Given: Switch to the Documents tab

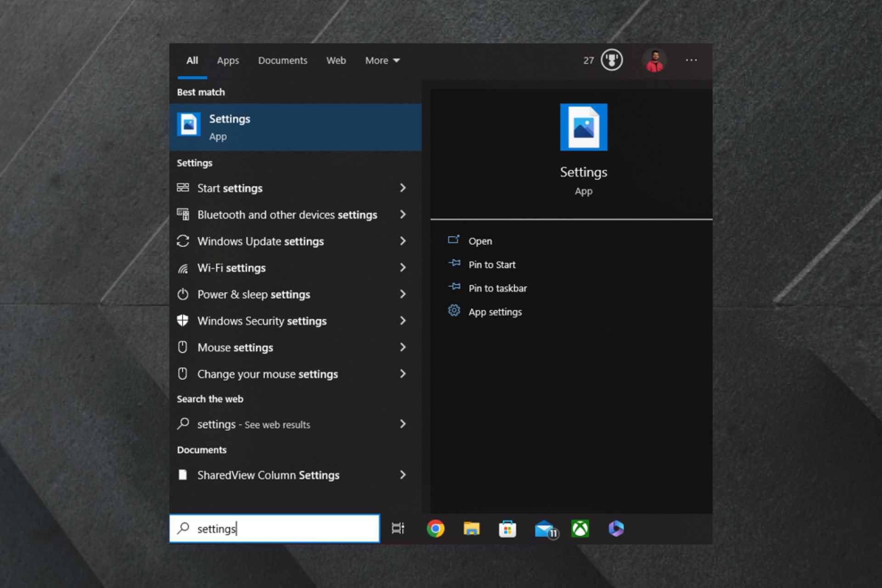Looking at the screenshot, I should point(283,60).
